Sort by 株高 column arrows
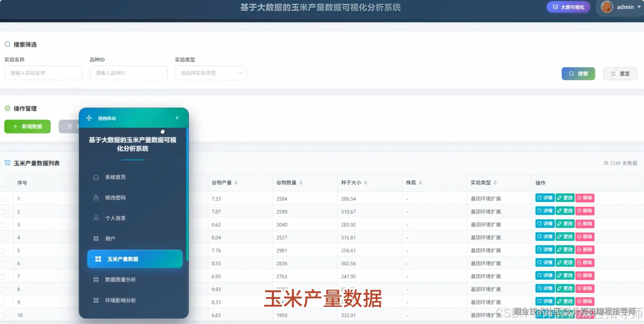 pos(420,183)
